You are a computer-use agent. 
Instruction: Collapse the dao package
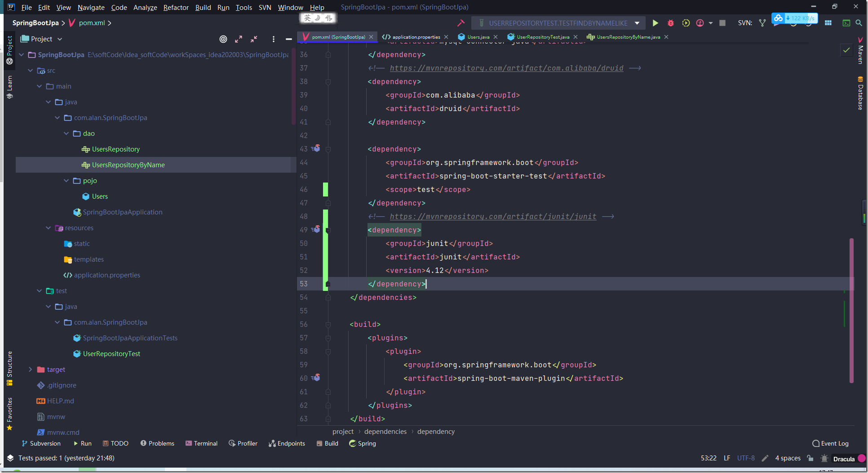[66, 134]
